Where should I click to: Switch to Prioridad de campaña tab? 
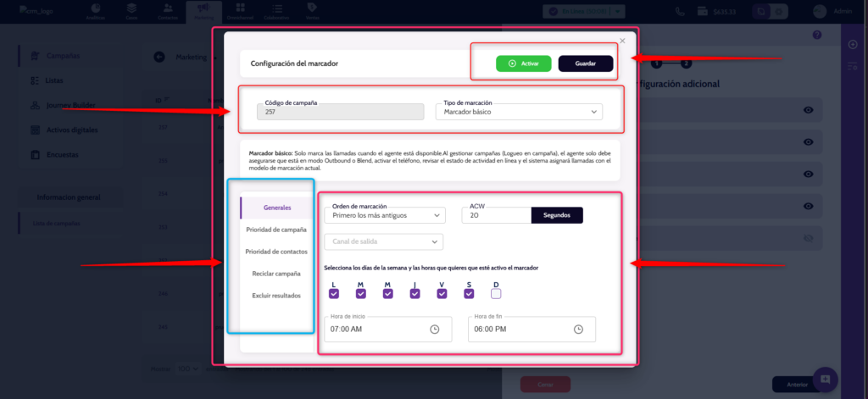click(275, 230)
